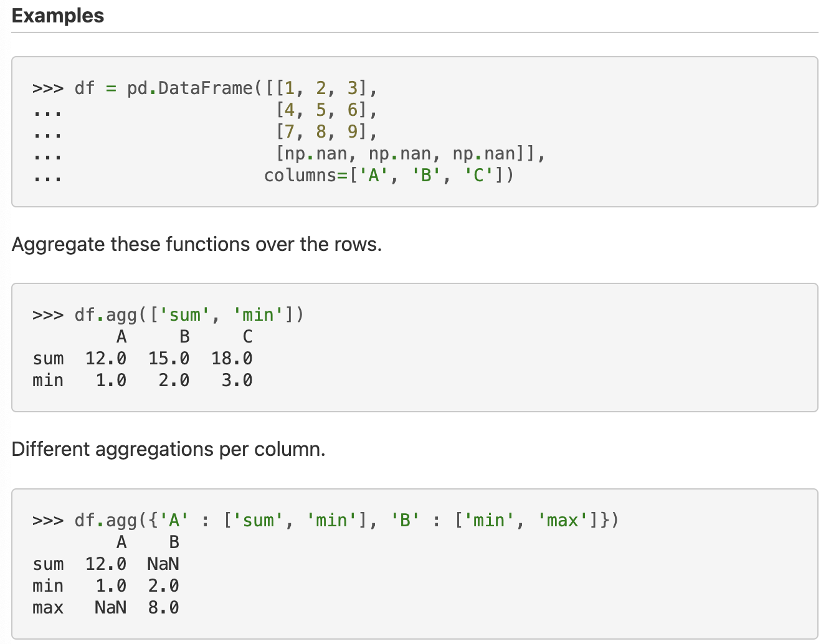Image resolution: width=826 pixels, height=644 pixels.
Task: Click the 18.0 value under column C
Action: coord(232,359)
